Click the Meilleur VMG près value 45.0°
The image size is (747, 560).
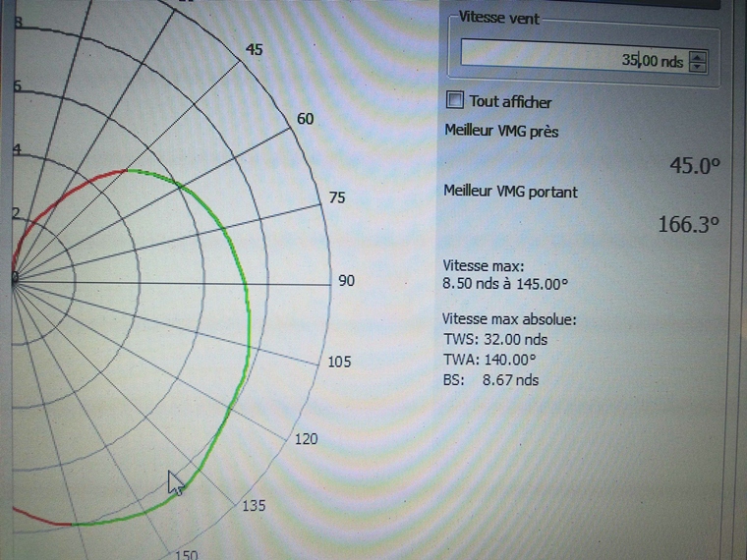pos(695,166)
